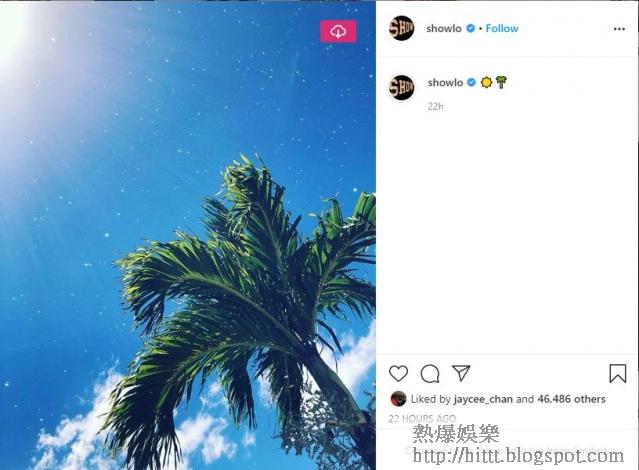The image size is (639, 470).
Task: Click the jaycee_chan liker avatar
Action: click(398, 399)
